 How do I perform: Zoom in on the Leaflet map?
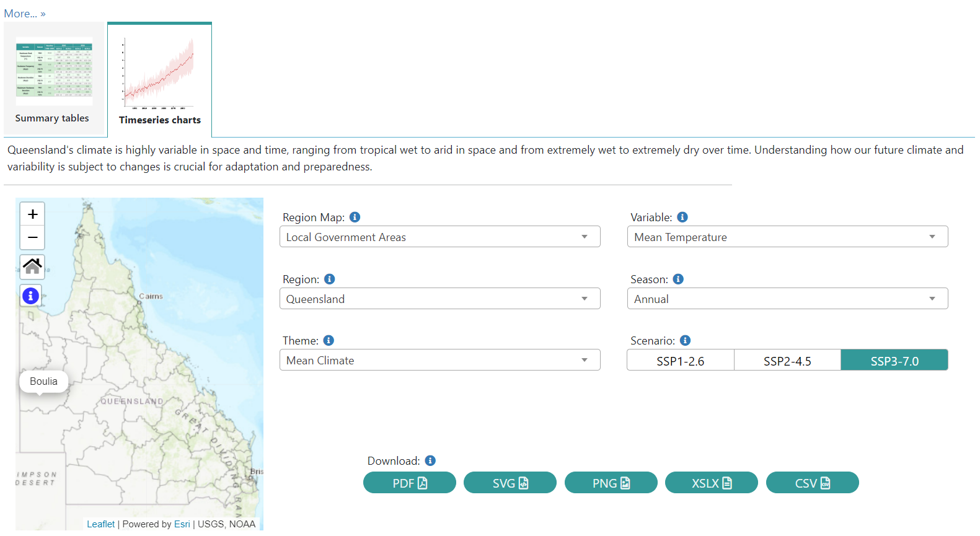point(32,214)
